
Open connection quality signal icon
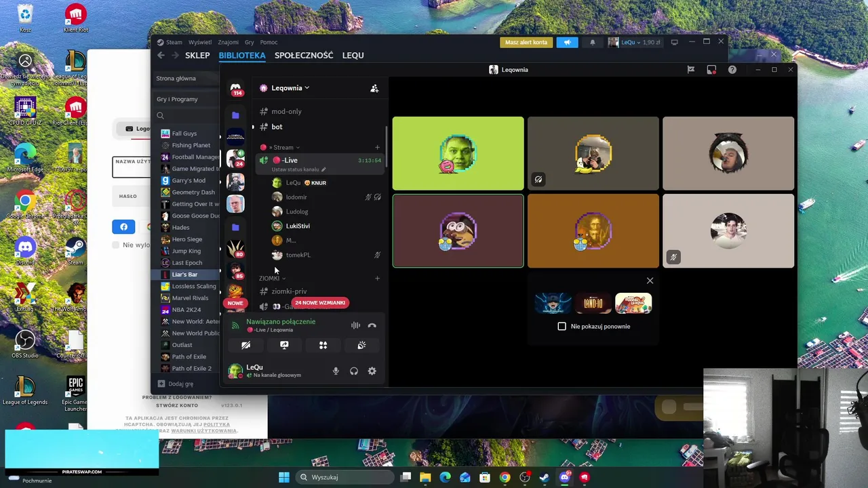click(235, 325)
